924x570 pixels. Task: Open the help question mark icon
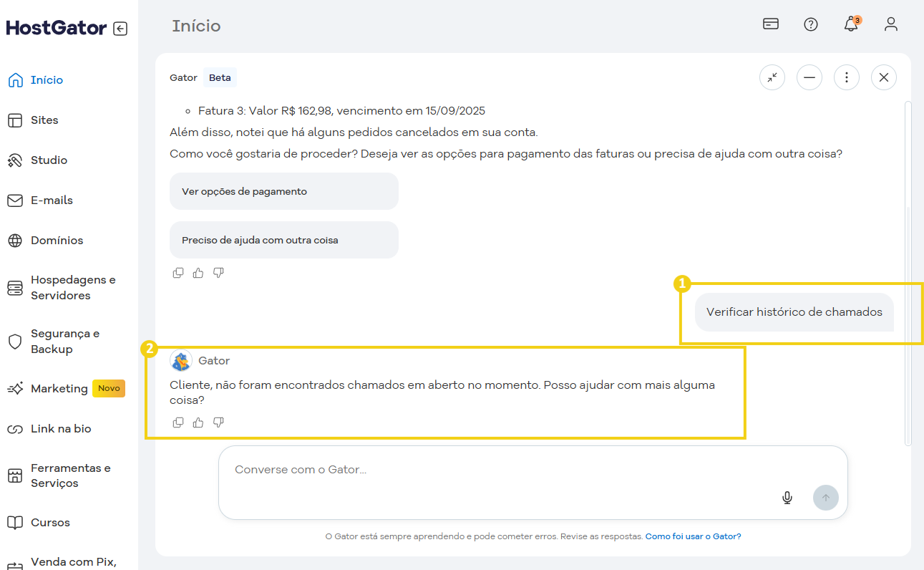pos(811,24)
